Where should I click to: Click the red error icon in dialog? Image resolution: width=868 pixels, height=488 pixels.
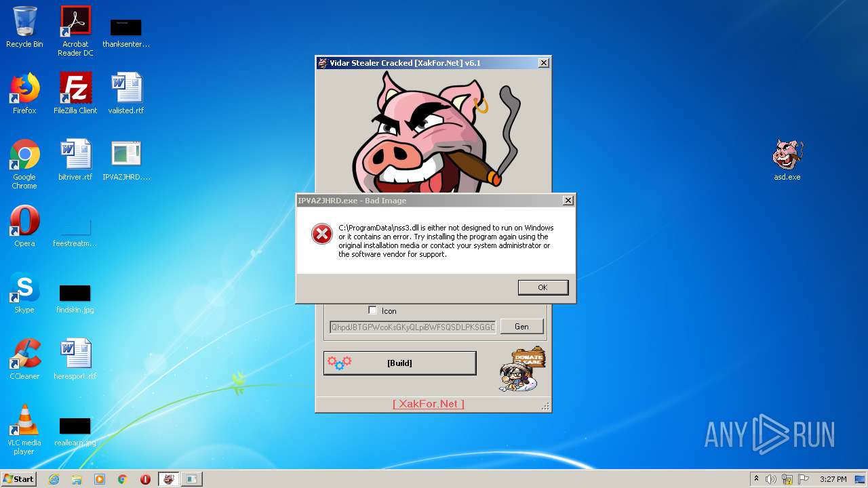click(x=321, y=234)
